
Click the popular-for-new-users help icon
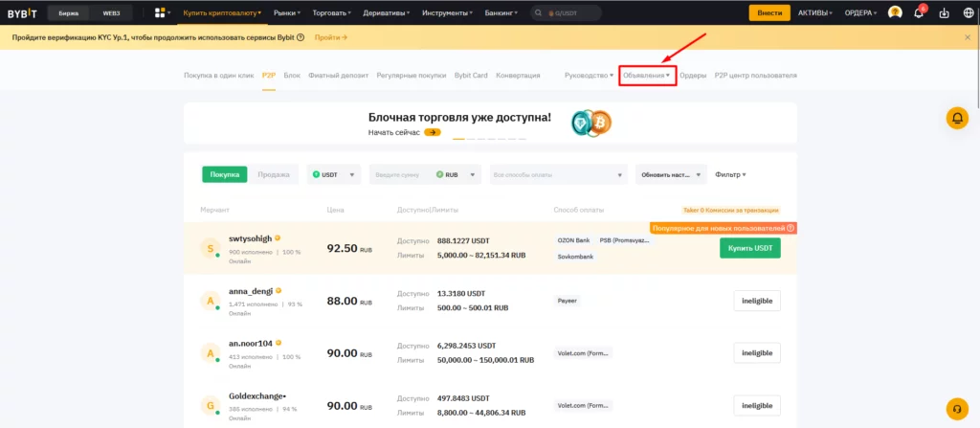pos(791,229)
